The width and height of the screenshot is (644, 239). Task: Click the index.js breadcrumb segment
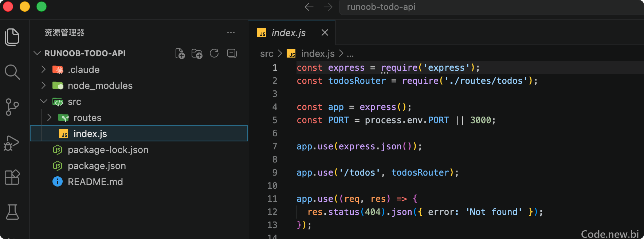click(x=318, y=54)
